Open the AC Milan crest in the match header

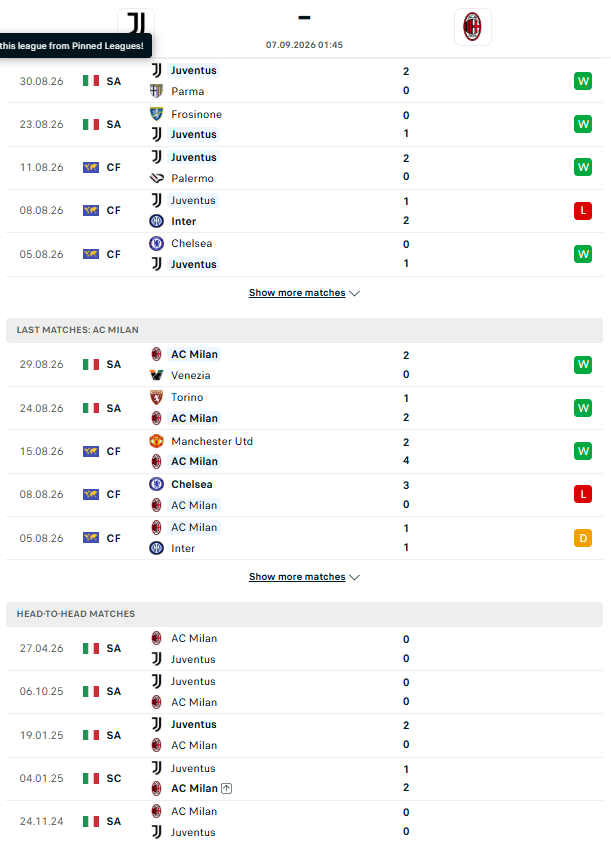472,27
